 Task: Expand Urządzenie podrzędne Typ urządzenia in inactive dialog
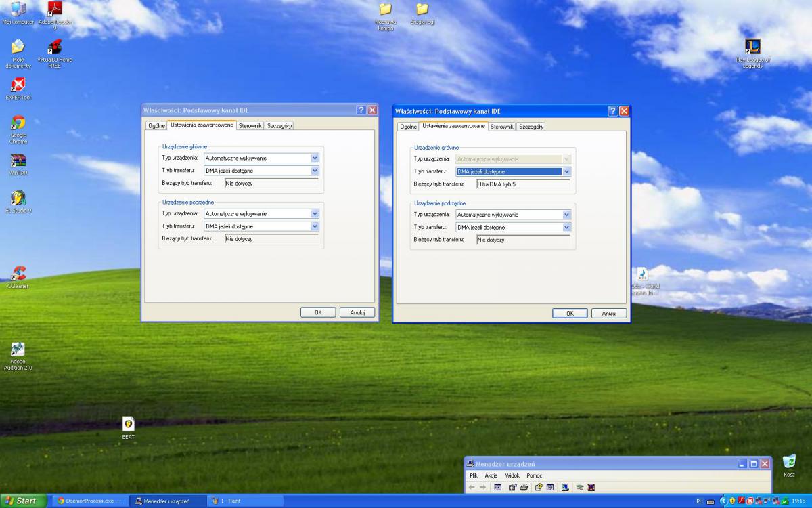pos(315,213)
